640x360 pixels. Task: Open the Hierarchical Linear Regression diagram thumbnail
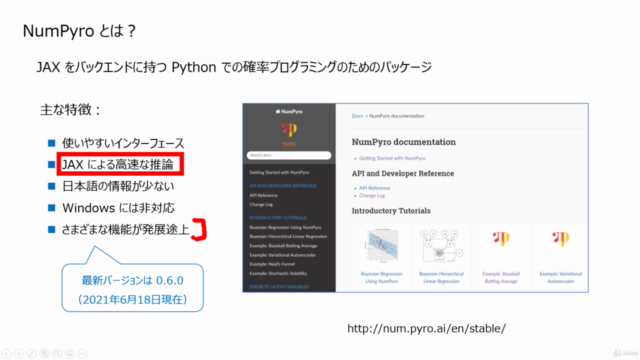(x=441, y=245)
